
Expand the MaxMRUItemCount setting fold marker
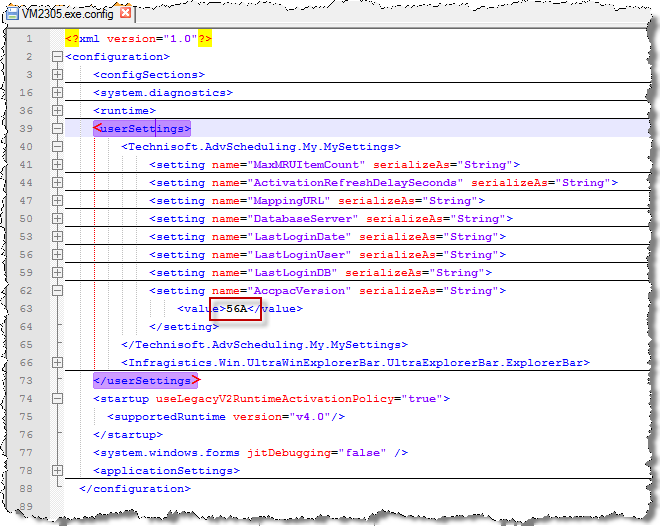click(57, 165)
